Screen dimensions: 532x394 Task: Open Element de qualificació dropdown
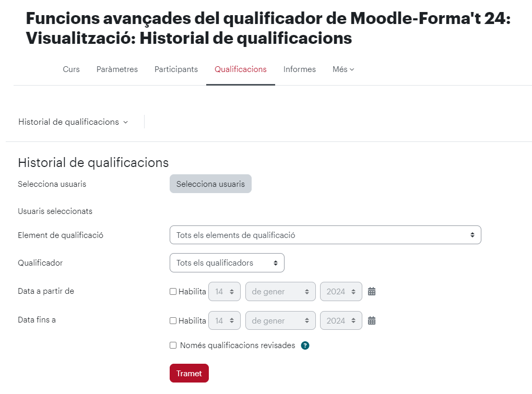pos(325,235)
